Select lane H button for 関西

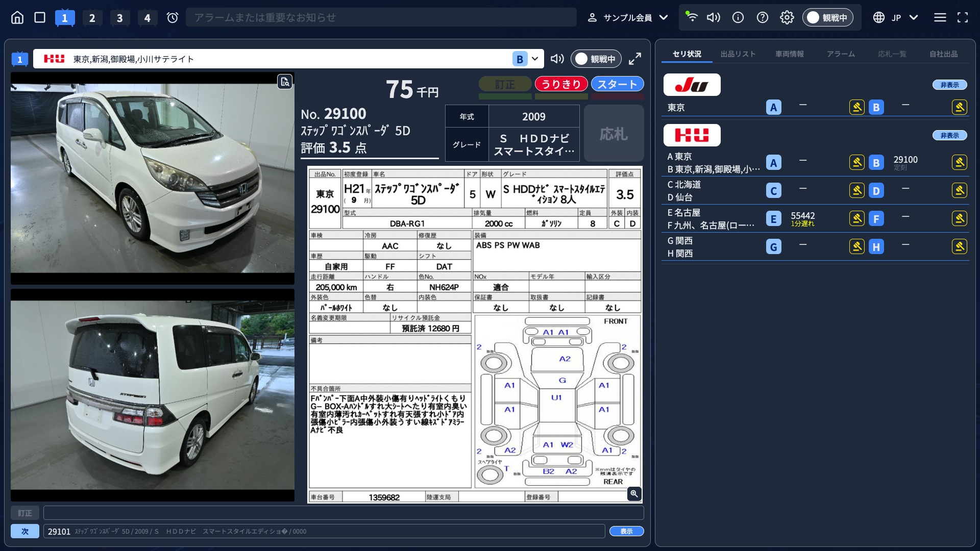[x=876, y=246]
